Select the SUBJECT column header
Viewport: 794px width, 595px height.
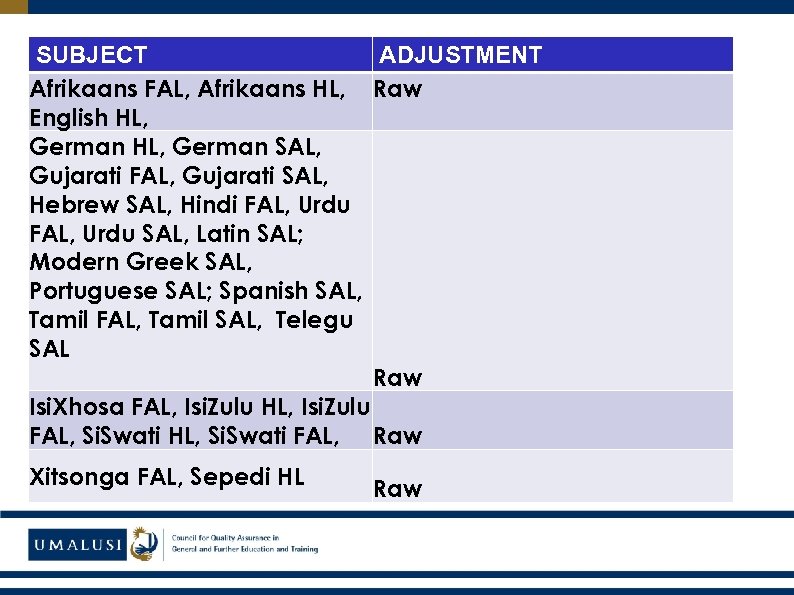pos(92,55)
